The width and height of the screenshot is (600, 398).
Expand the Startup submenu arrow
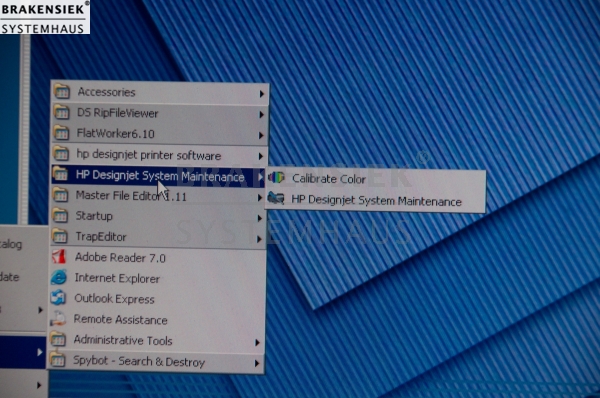click(x=259, y=218)
